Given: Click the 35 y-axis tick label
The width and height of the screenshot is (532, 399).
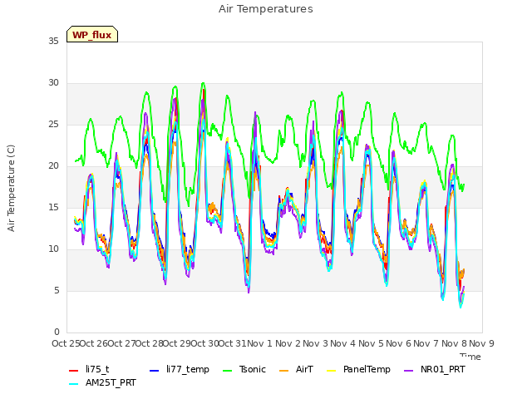Looking at the screenshot, I should (53, 41).
